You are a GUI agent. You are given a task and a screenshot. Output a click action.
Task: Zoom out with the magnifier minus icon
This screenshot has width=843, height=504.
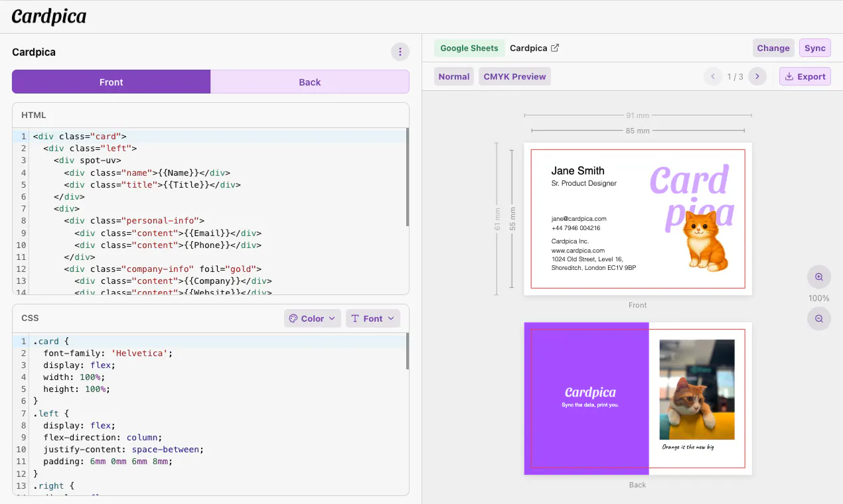tap(819, 319)
